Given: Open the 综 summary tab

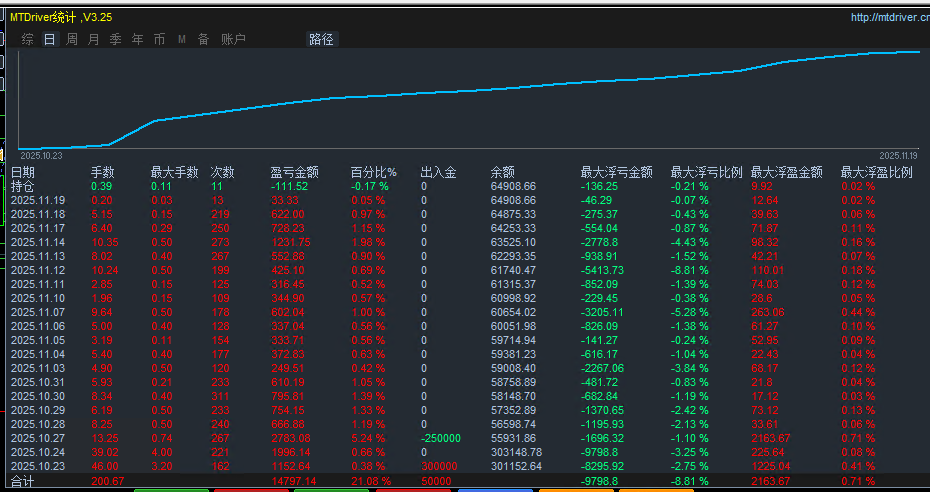Looking at the screenshot, I should 27,39.
